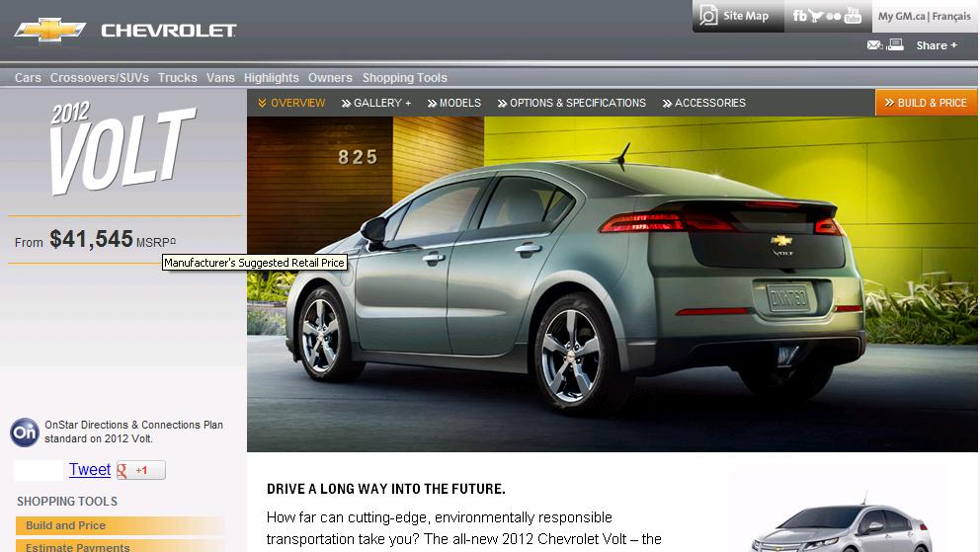Open the Cars navigation menu
This screenshot has height=552, width=980.
[x=28, y=78]
